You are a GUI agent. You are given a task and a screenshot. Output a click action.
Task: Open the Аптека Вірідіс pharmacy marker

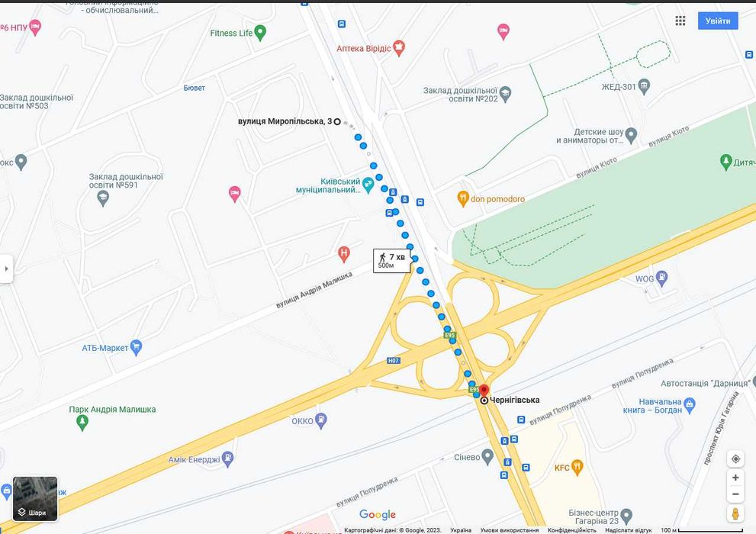399,48
